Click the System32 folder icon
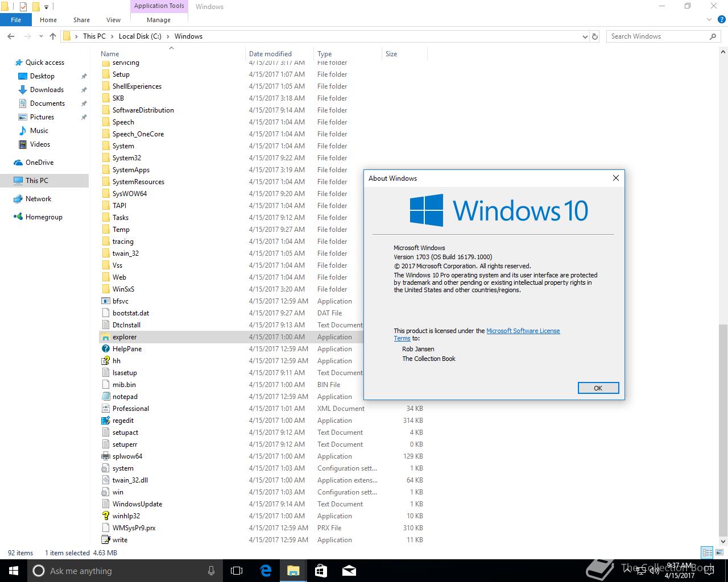The image size is (728, 582). click(x=105, y=158)
